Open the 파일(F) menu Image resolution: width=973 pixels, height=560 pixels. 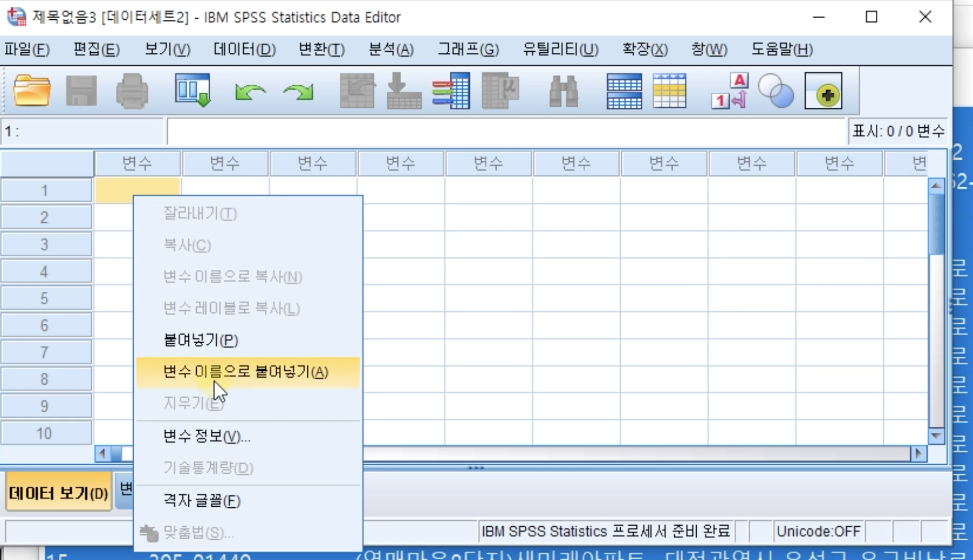(27, 49)
